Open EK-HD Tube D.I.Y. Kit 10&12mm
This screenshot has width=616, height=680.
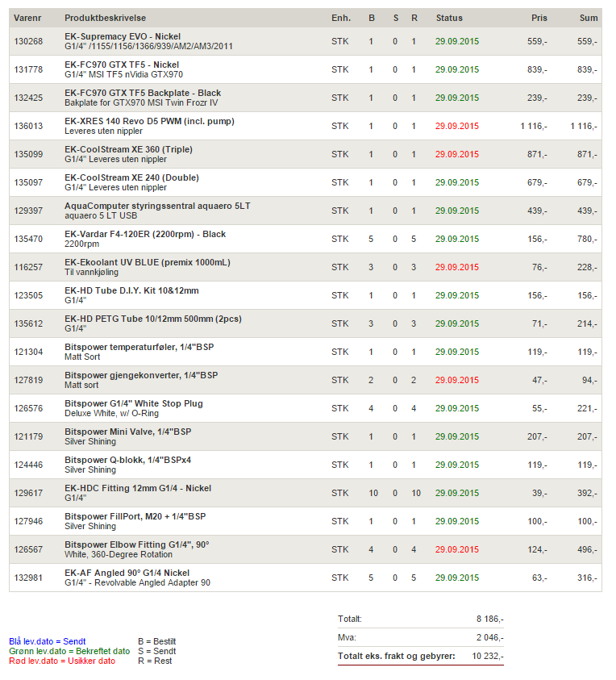131,290
